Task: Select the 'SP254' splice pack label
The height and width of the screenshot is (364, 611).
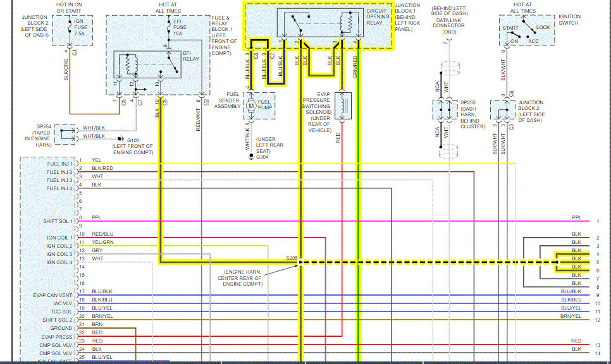Action: click(44, 126)
